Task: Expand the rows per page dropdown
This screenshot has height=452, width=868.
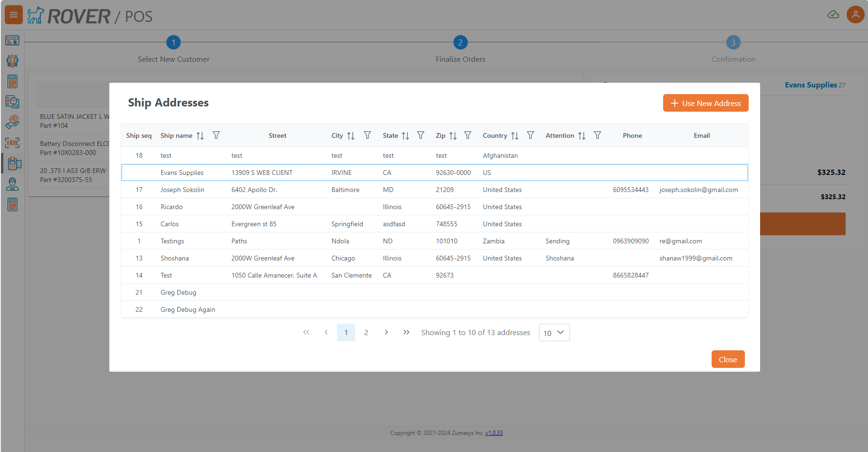Action: pyautogui.click(x=554, y=333)
